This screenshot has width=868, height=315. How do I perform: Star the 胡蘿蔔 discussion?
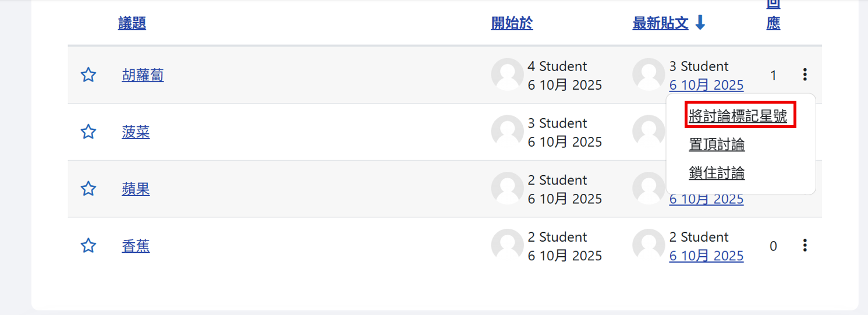pos(88,75)
